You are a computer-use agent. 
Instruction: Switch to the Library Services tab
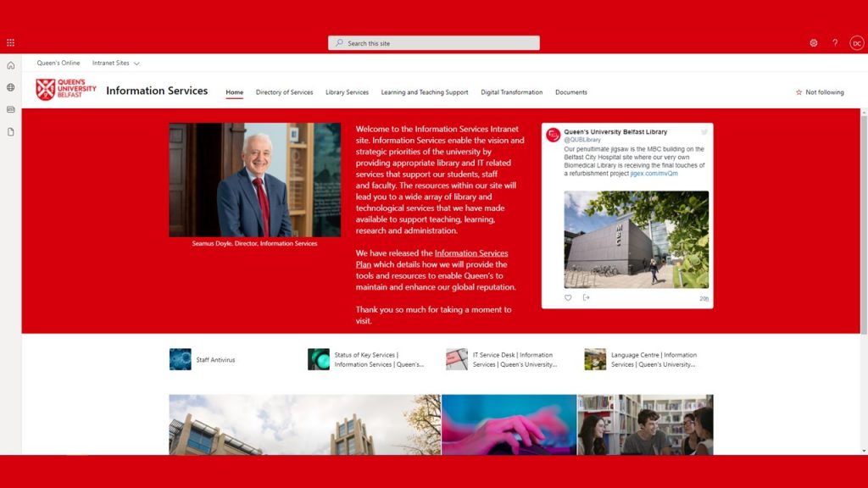pos(347,92)
